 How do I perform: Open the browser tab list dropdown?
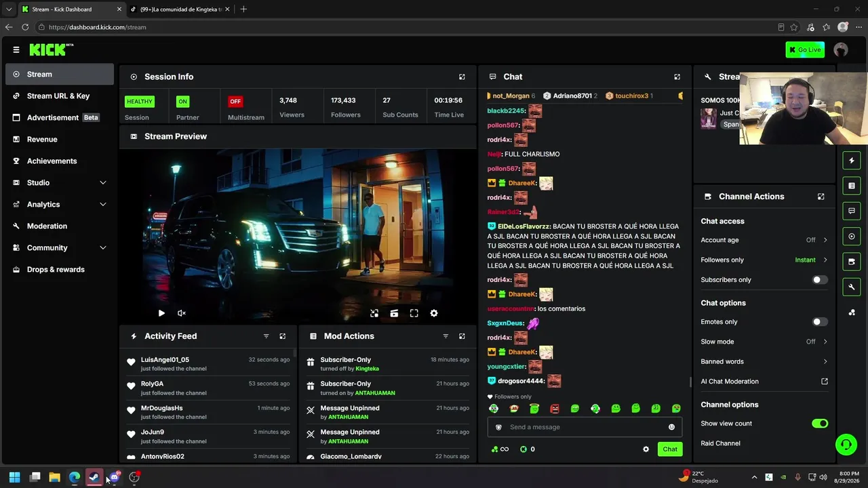(9, 9)
